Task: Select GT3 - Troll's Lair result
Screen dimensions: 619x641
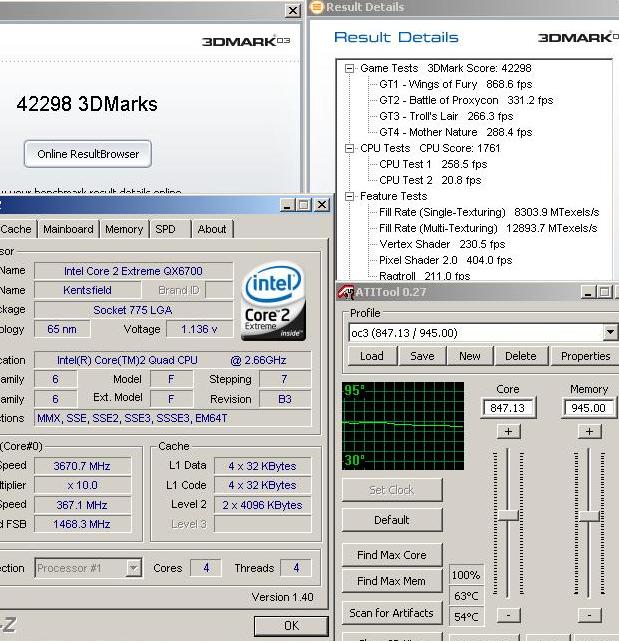Action: (x=446, y=116)
